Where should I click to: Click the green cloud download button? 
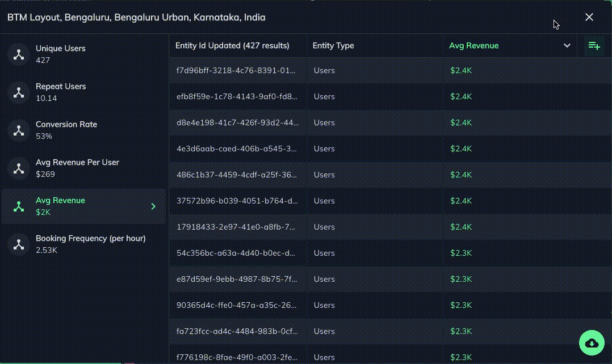(x=592, y=342)
